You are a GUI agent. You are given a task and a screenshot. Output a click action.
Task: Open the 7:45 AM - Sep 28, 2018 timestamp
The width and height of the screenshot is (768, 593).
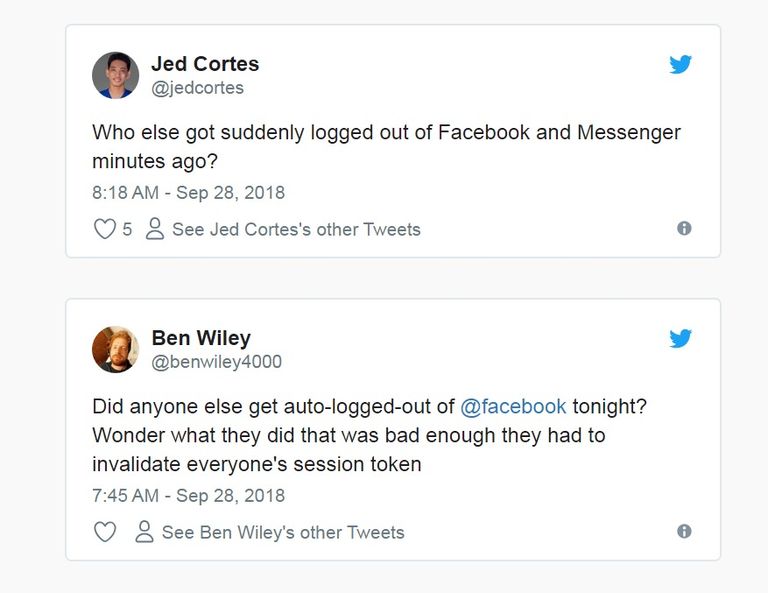pos(188,495)
